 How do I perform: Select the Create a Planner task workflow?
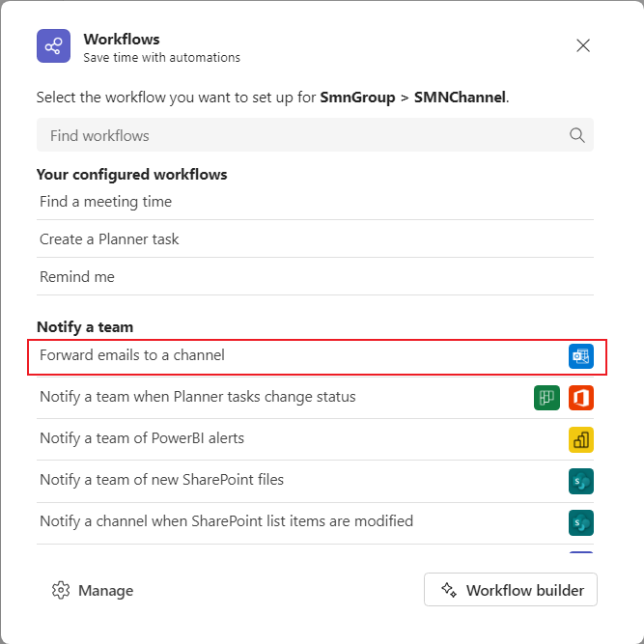(x=315, y=239)
